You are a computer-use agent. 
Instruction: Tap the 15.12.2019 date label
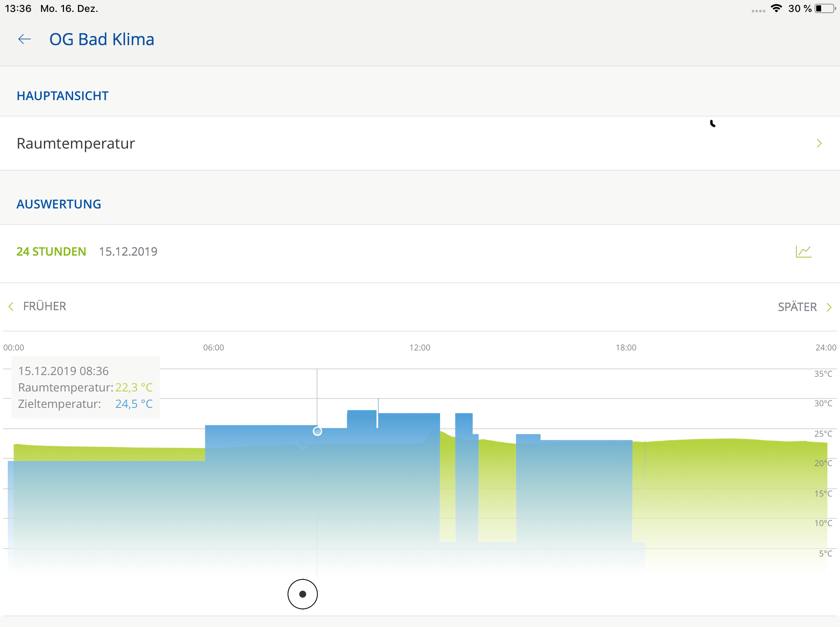[128, 252]
